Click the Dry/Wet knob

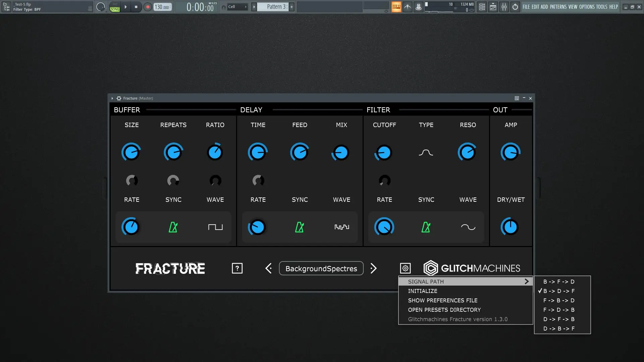pos(510,227)
